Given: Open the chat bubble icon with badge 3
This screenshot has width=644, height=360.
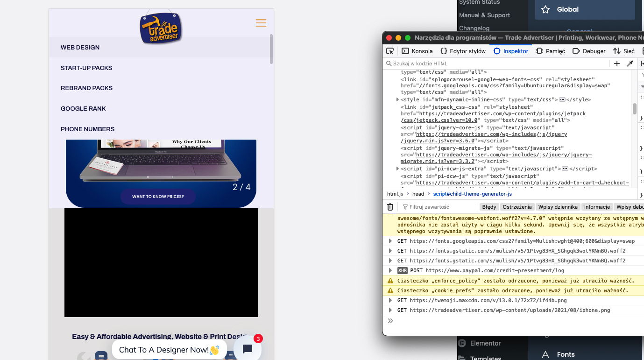Looking at the screenshot, I should click(248, 348).
